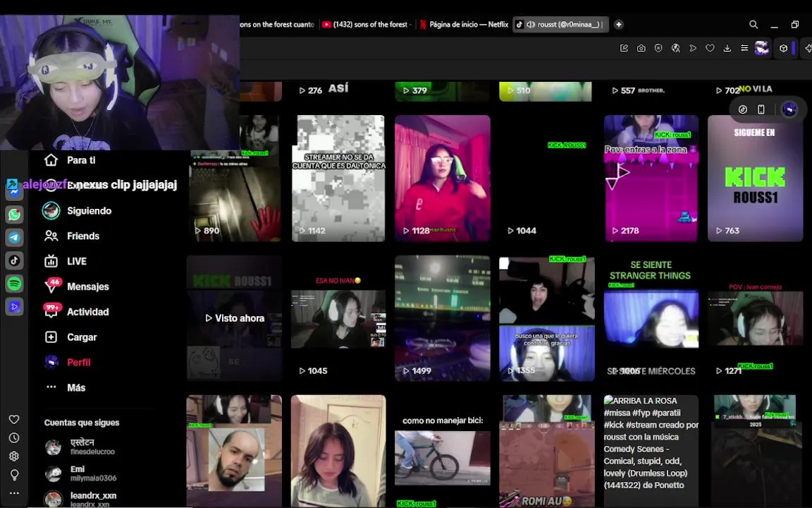The image size is (812, 508).
Task: Go to Perfil page
Action: tap(68, 363)
